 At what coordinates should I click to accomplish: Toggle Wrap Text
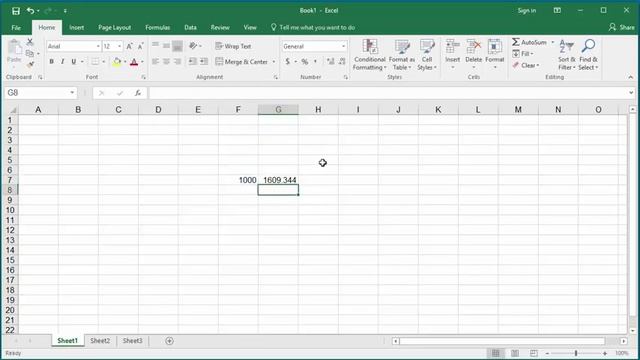pyautogui.click(x=233, y=46)
